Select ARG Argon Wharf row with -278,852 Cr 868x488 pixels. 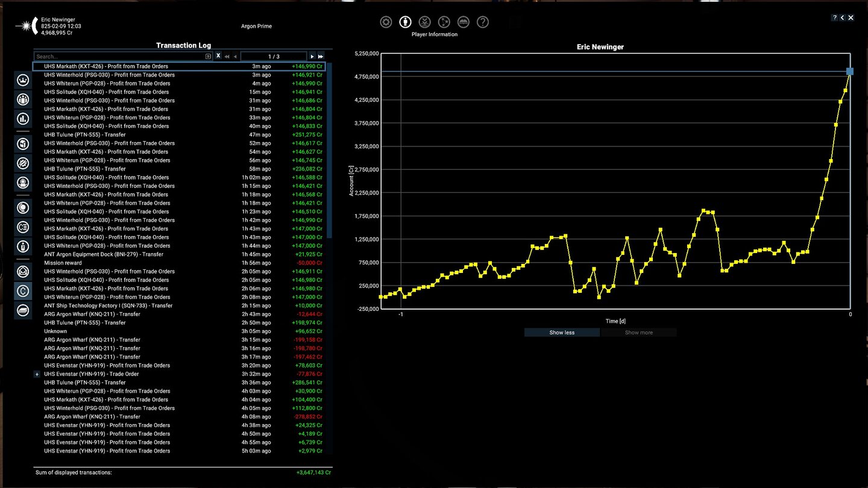pyautogui.click(x=179, y=416)
